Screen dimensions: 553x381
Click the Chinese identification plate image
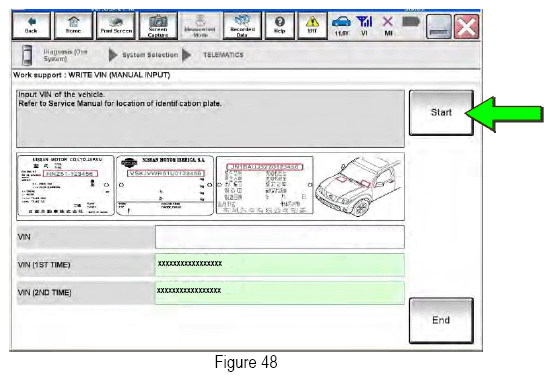tap(265, 186)
